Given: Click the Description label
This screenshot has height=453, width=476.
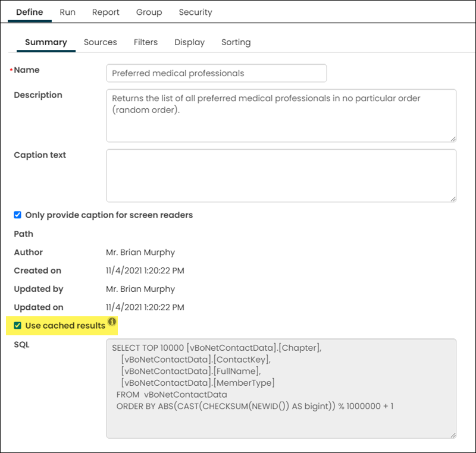Looking at the screenshot, I should tap(38, 95).
